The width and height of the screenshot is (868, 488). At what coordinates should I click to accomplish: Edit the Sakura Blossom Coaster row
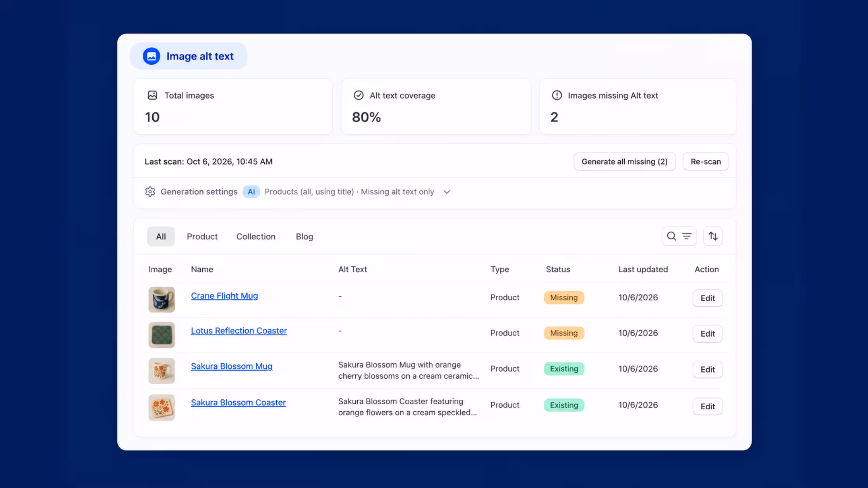click(x=707, y=406)
